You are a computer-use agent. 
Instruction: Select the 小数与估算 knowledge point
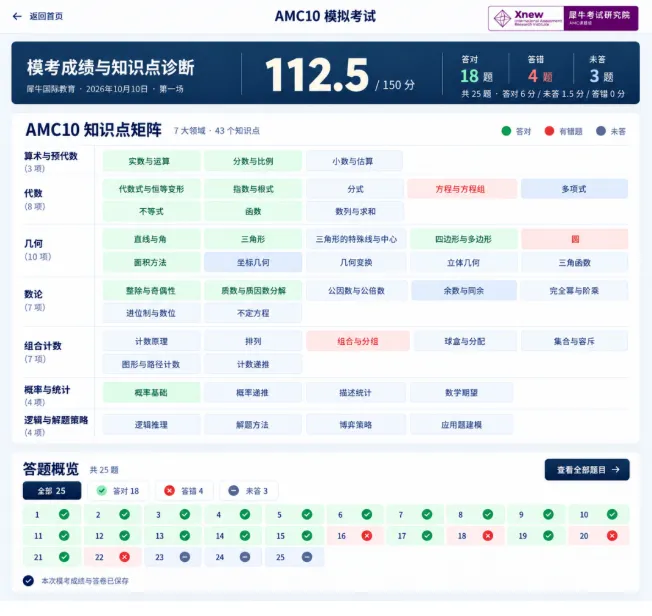point(354,161)
